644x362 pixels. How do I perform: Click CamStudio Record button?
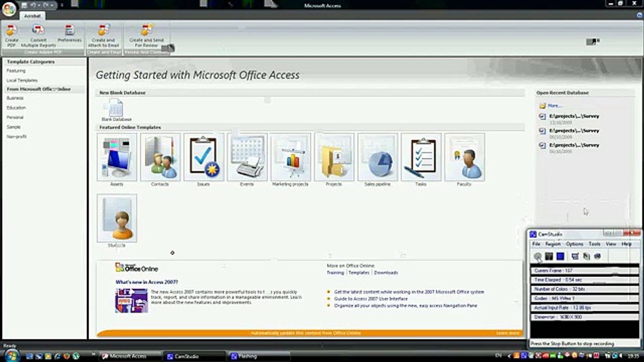click(x=537, y=256)
